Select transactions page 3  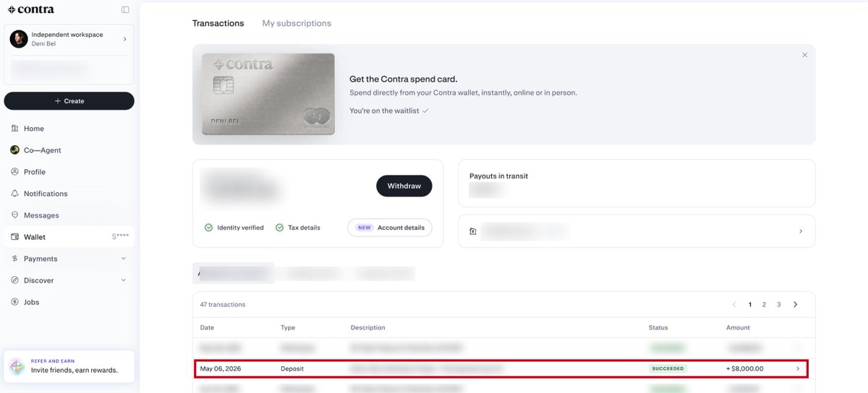[779, 305]
